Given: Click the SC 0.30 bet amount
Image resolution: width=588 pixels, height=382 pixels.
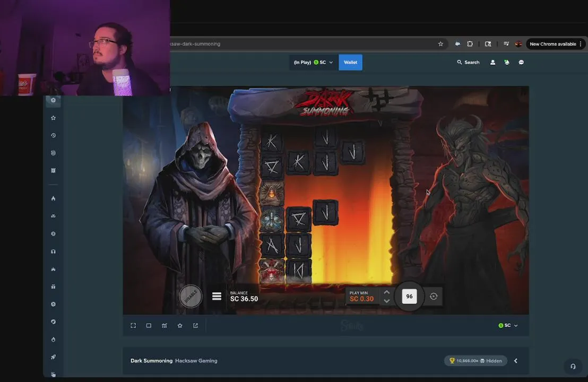Looking at the screenshot, I should point(362,299).
